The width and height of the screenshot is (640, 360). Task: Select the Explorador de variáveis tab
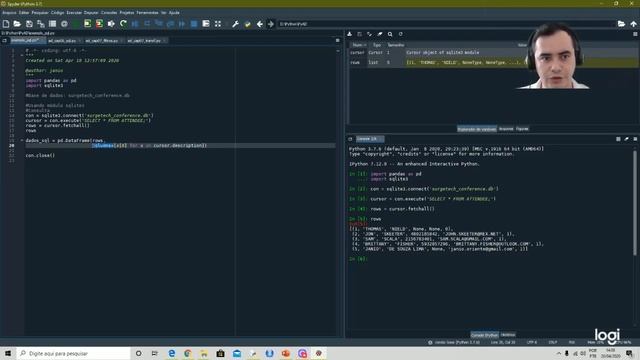click(477, 129)
